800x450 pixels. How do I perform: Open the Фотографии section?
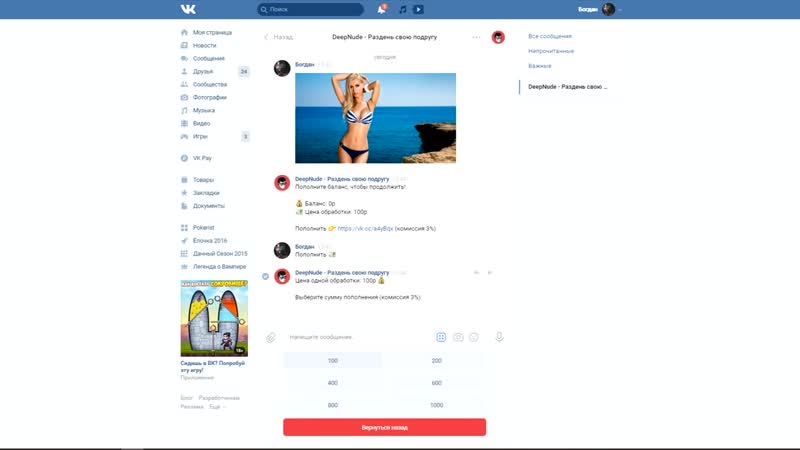pos(210,97)
